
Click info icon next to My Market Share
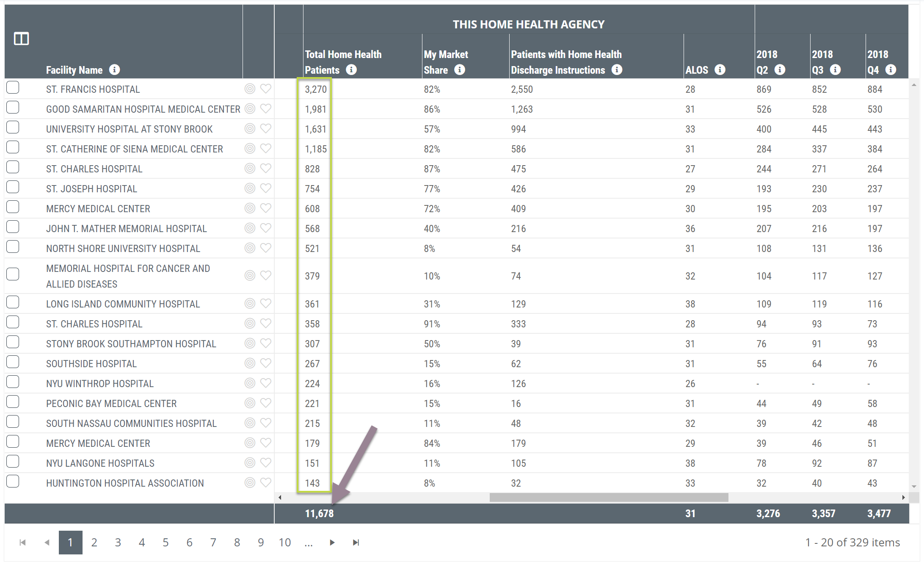click(x=459, y=69)
